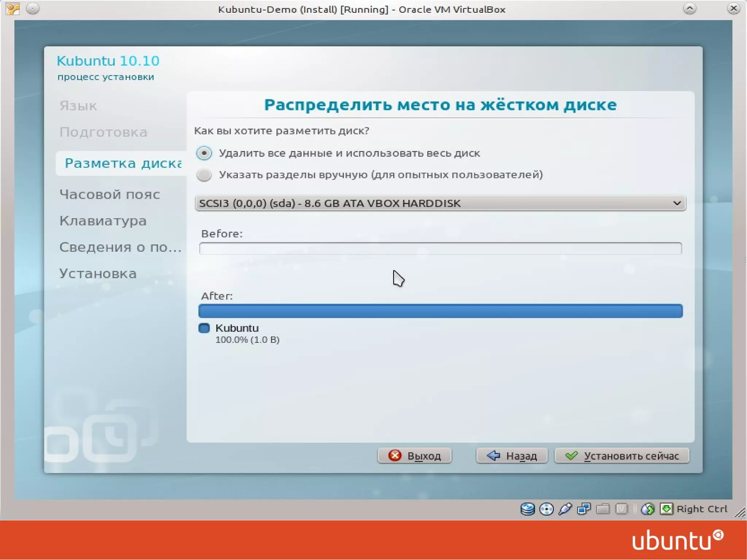Click the disk dropdown chevron arrow
The height and width of the screenshot is (560, 747).
click(677, 203)
